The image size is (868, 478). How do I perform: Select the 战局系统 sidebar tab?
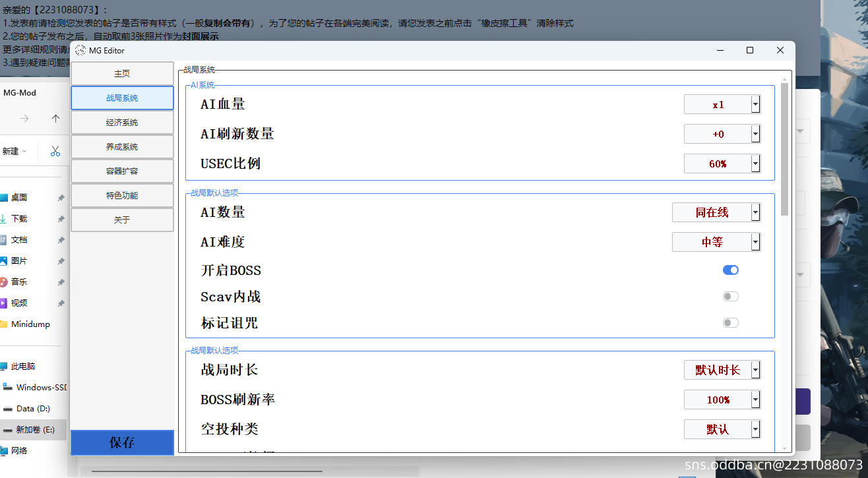pos(122,98)
